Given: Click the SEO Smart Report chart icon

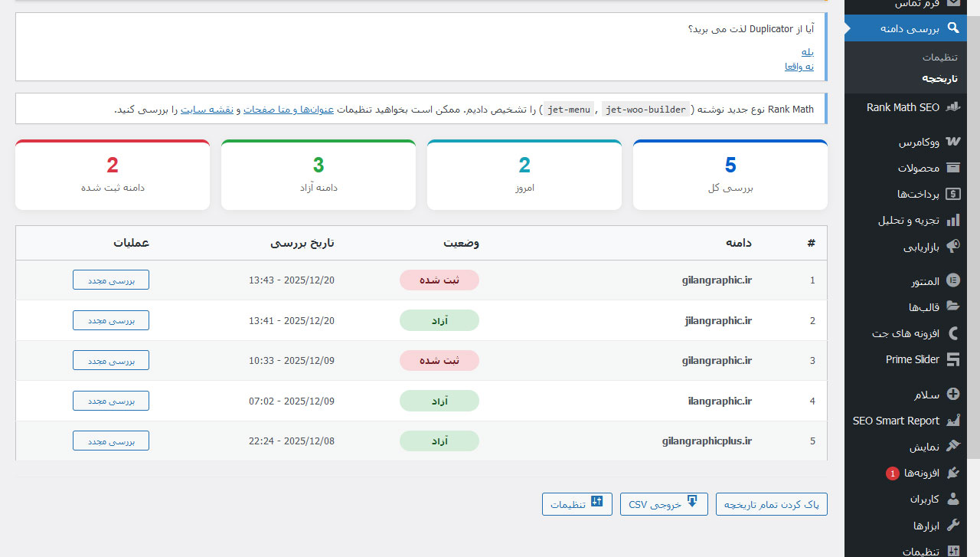Looking at the screenshot, I should 953,421.
